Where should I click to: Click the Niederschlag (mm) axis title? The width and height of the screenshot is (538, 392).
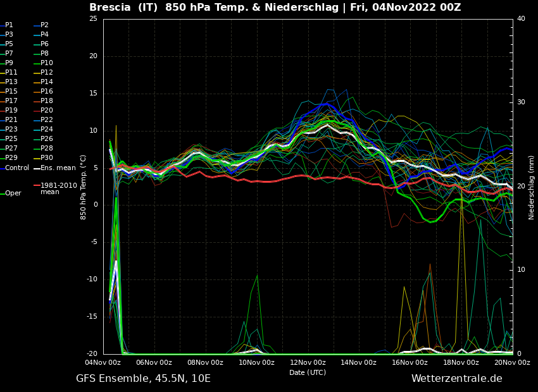pos(531,187)
